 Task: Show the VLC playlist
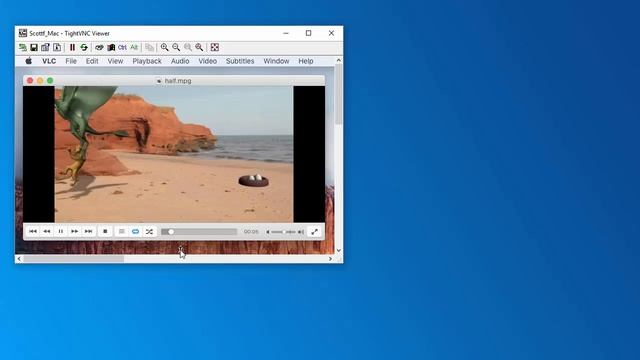click(x=122, y=231)
